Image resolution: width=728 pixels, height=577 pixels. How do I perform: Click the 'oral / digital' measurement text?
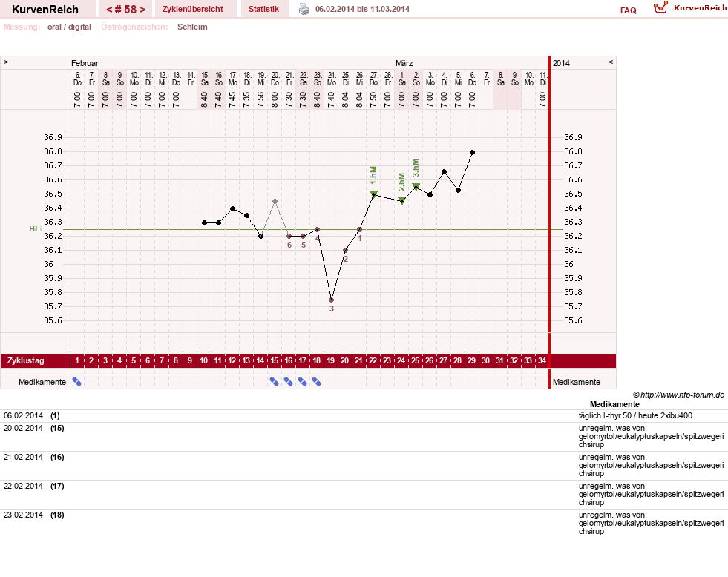(69, 27)
